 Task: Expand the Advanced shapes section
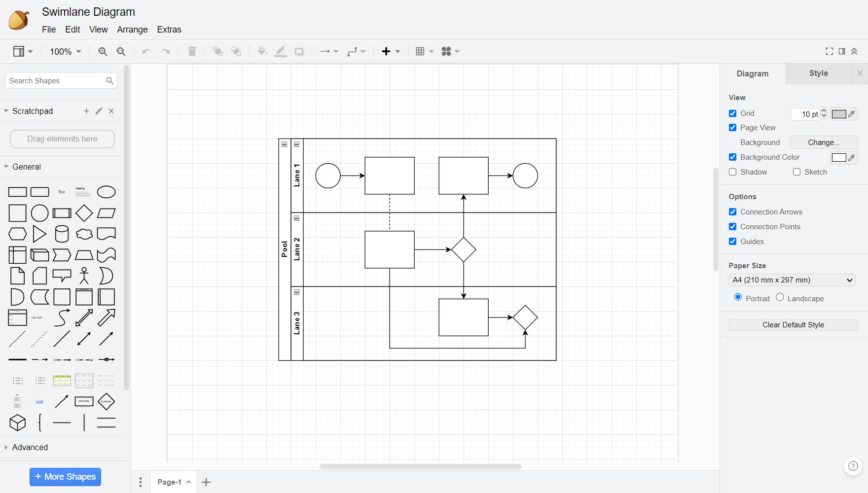30,447
